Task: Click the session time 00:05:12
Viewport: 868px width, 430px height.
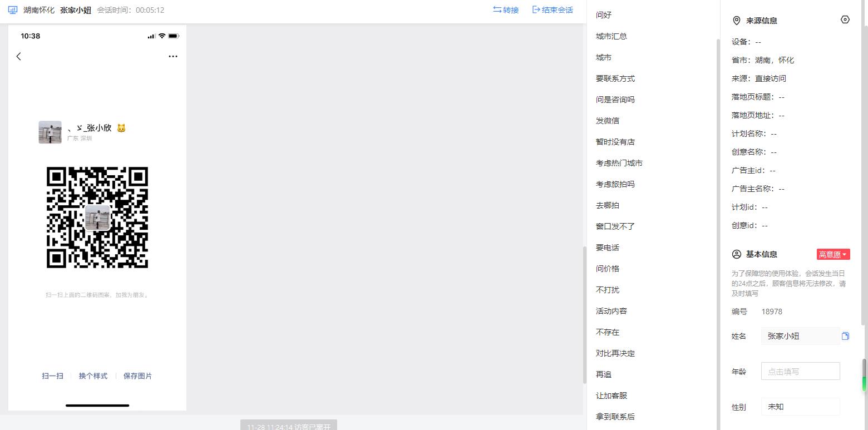Action: [150, 10]
